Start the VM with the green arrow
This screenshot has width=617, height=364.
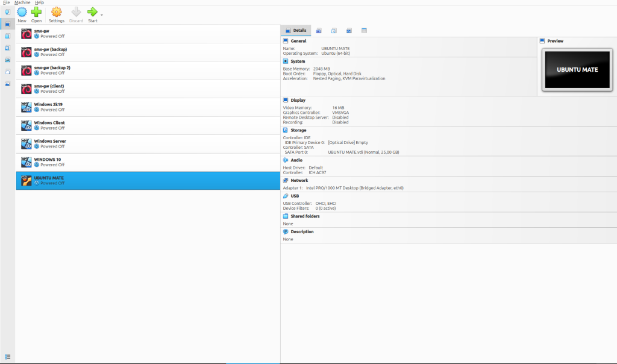92,12
